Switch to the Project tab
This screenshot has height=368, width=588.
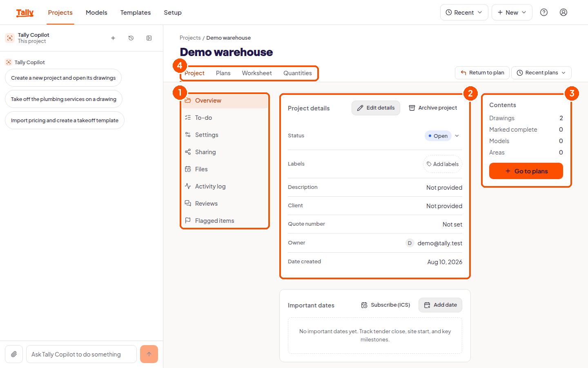tap(194, 73)
